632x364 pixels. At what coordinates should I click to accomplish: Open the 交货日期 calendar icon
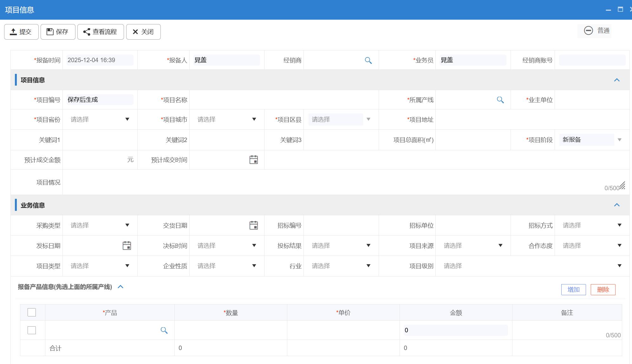click(253, 225)
